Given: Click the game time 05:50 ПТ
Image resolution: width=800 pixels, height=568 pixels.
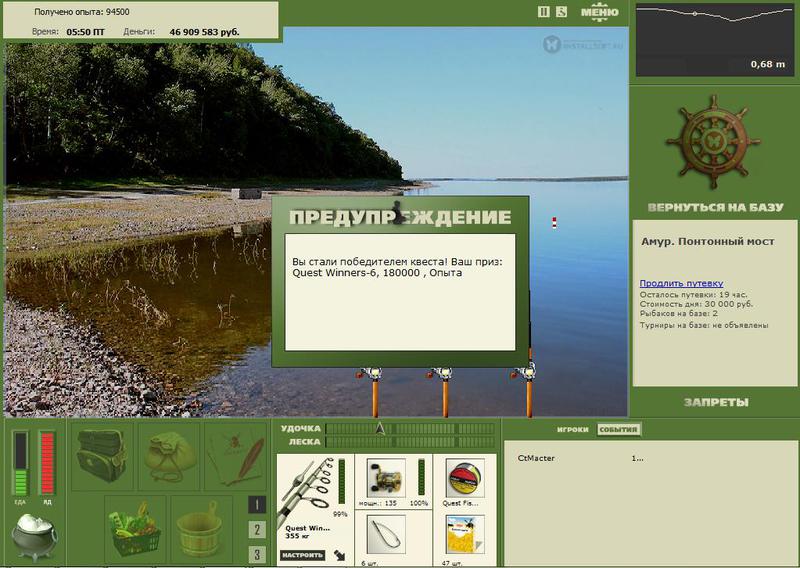Looking at the screenshot, I should tap(85, 32).
